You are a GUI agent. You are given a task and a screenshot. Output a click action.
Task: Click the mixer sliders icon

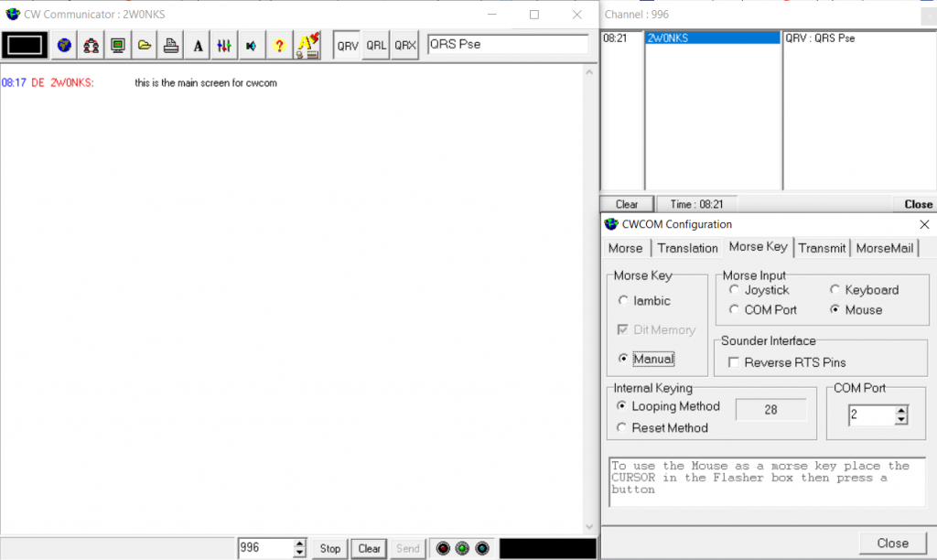[223, 44]
